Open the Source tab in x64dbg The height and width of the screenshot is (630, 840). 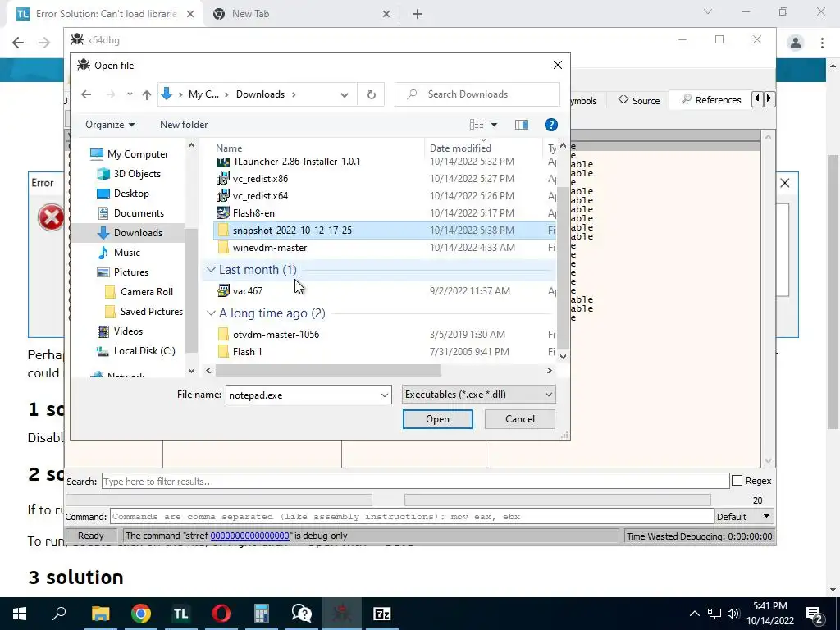638,100
